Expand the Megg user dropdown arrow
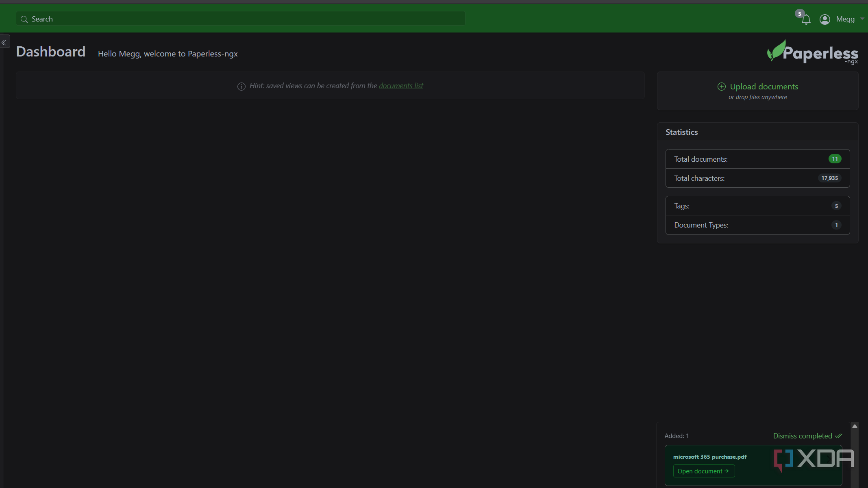The width and height of the screenshot is (868, 488). (x=862, y=19)
